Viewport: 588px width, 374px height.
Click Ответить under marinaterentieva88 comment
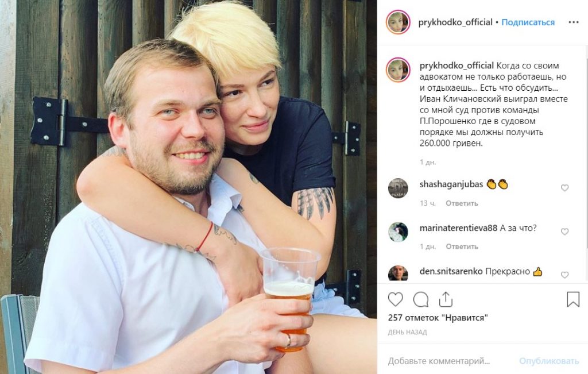[462, 246]
